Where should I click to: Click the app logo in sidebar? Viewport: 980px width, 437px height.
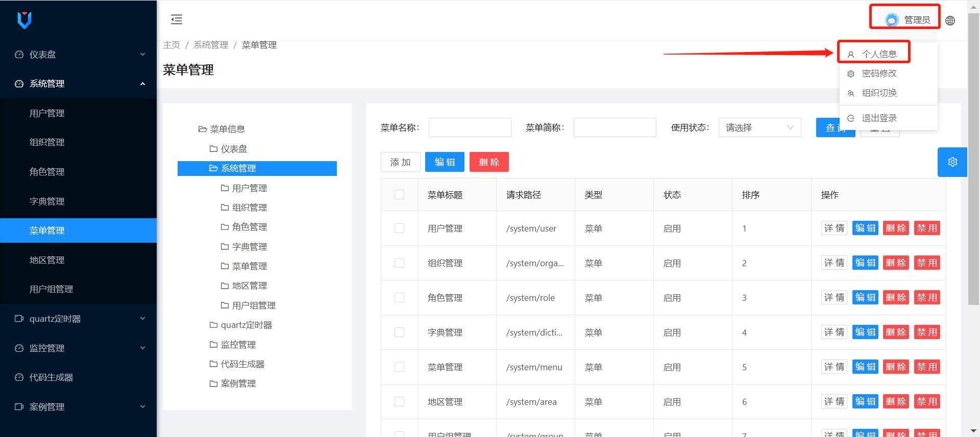click(x=24, y=20)
